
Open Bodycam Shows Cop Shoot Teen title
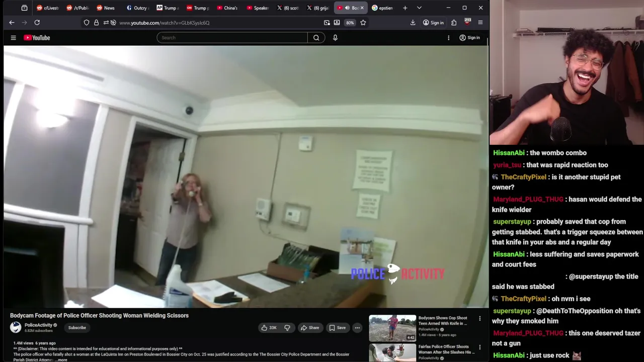[x=443, y=321]
